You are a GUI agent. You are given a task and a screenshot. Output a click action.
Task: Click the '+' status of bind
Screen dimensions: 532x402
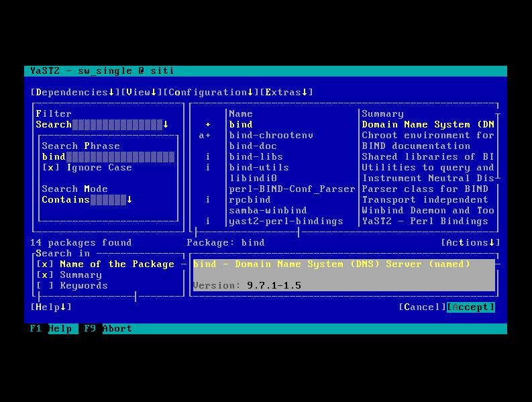coord(208,125)
